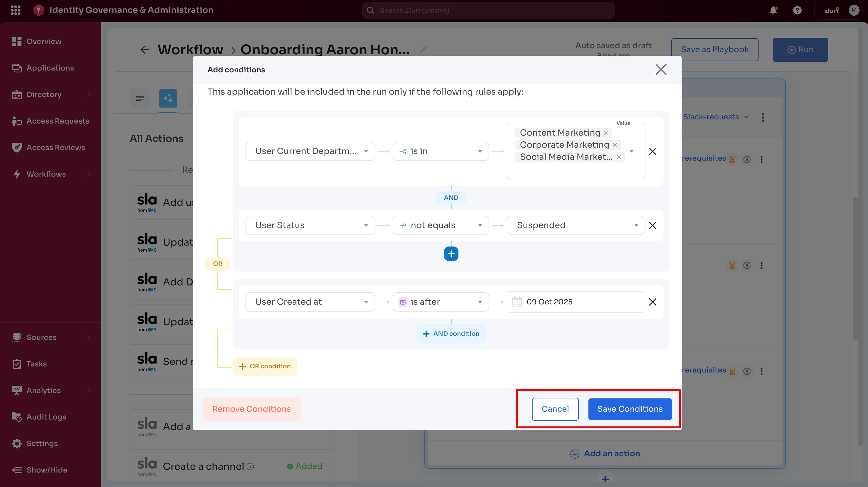868x487 pixels.
Task: Close the Add conditions dialog
Action: 661,69
